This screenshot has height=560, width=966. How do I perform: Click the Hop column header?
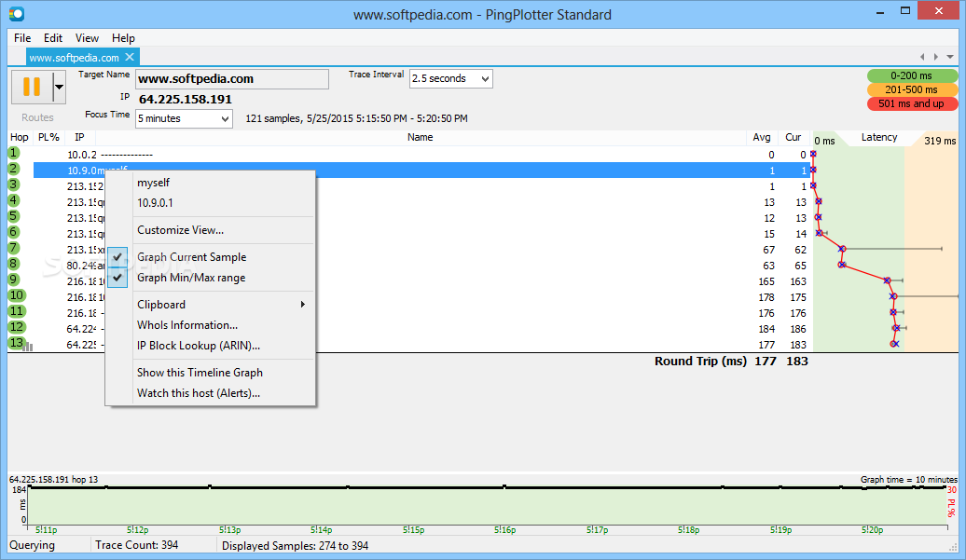[x=19, y=137]
